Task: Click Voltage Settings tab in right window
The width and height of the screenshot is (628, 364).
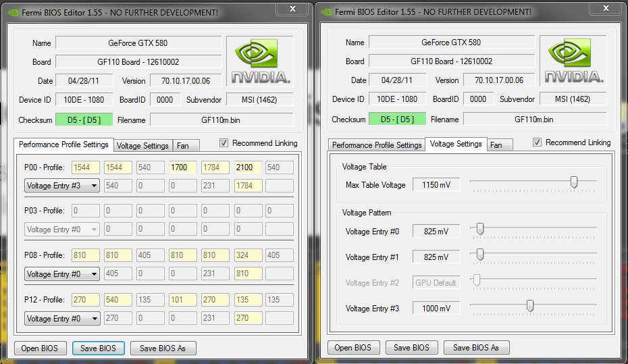Action: tap(456, 144)
